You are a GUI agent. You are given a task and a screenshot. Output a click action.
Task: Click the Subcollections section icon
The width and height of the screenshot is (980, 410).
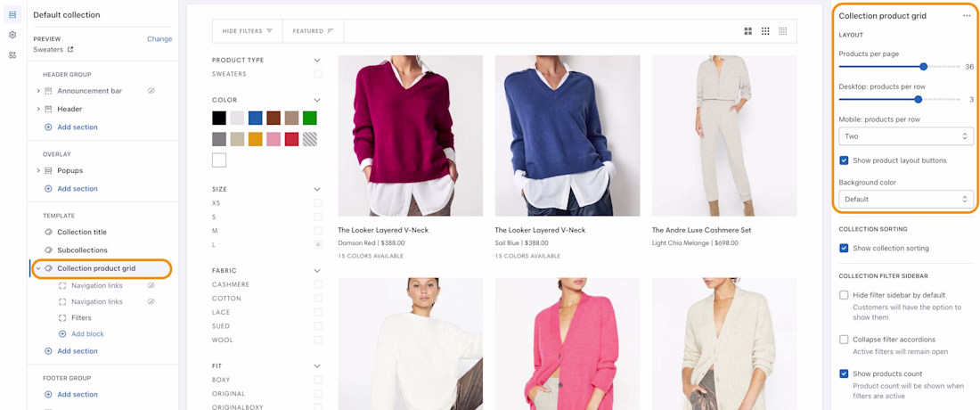pos(49,250)
